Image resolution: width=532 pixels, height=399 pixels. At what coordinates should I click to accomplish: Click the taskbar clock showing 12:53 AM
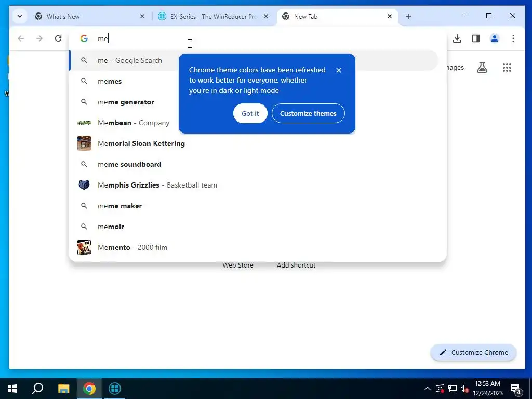tap(487, 389)
